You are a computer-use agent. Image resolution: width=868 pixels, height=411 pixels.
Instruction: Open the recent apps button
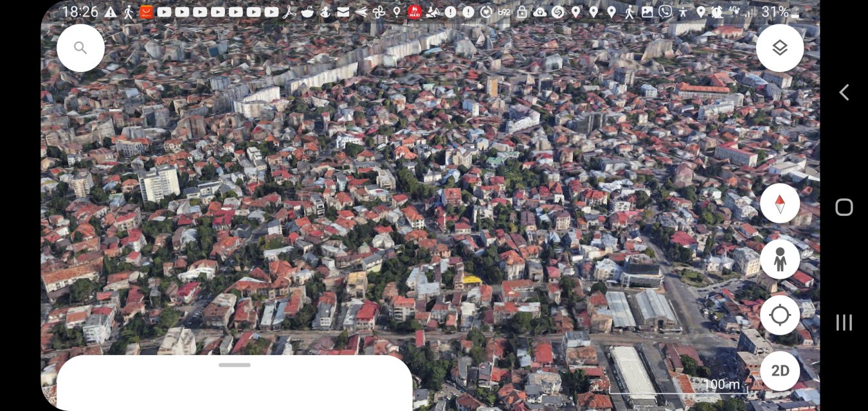pos(844,322)
